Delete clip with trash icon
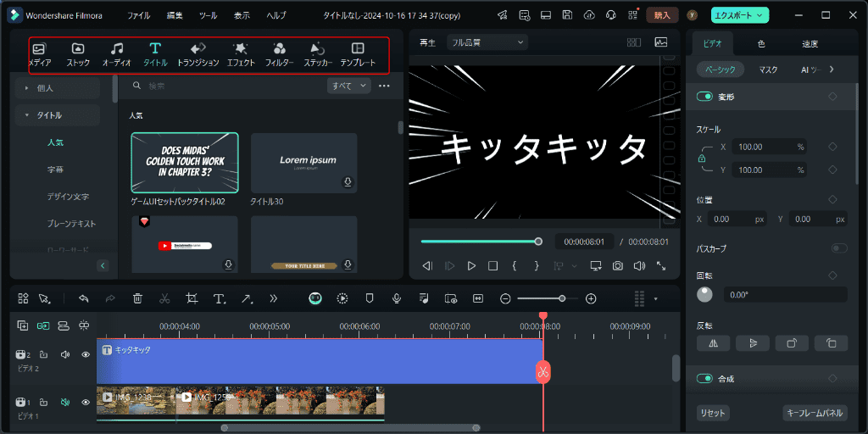This screenshot has width=868, height=434. [138, 298]
